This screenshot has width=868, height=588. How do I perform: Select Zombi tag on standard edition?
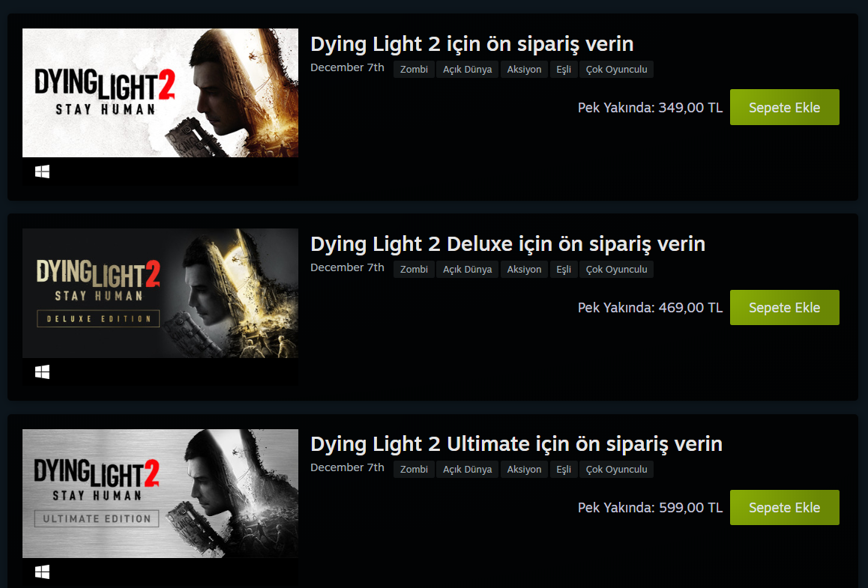point(414,69)
